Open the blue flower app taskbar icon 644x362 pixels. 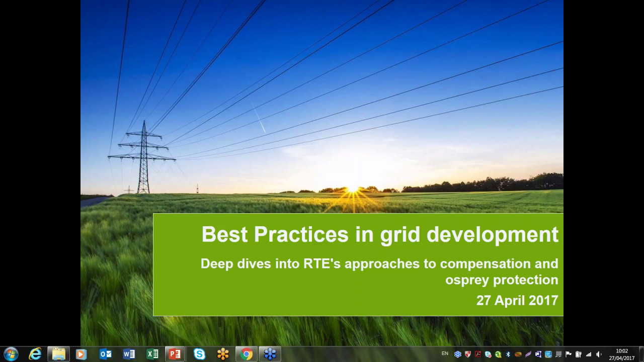(x=270, y=354)
